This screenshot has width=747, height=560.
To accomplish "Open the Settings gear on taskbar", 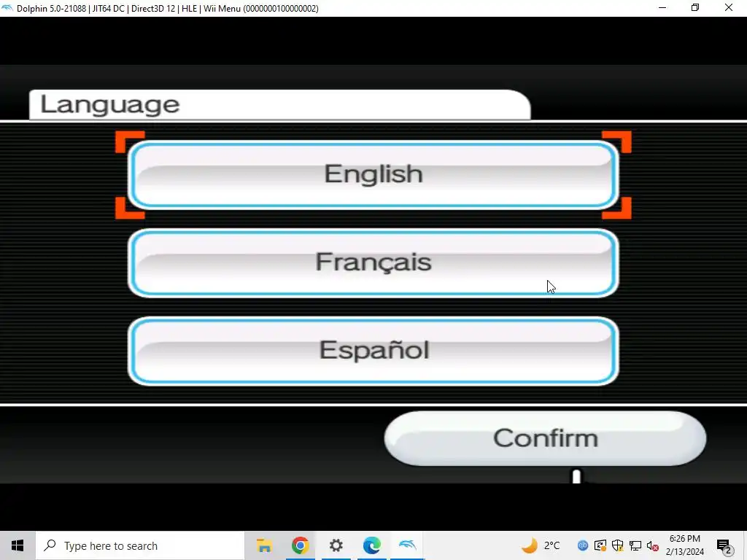I will (336, 545).
